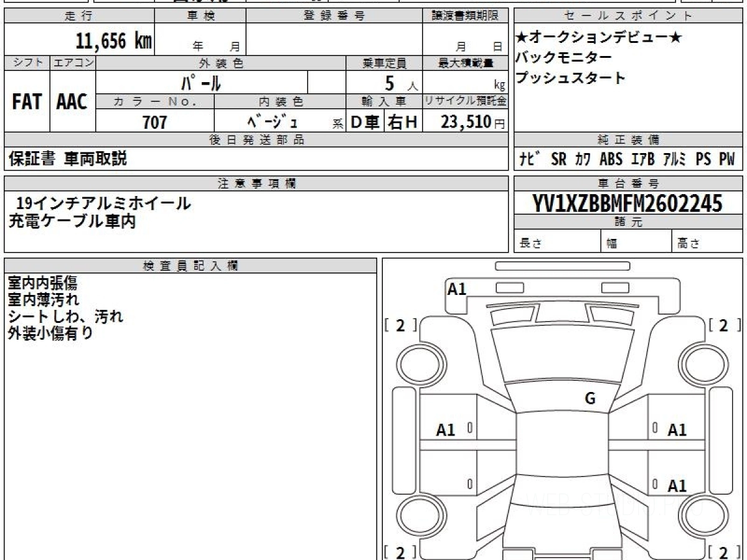Select the 諸元 header
The image size is (747, 560).
pos(628,222)
